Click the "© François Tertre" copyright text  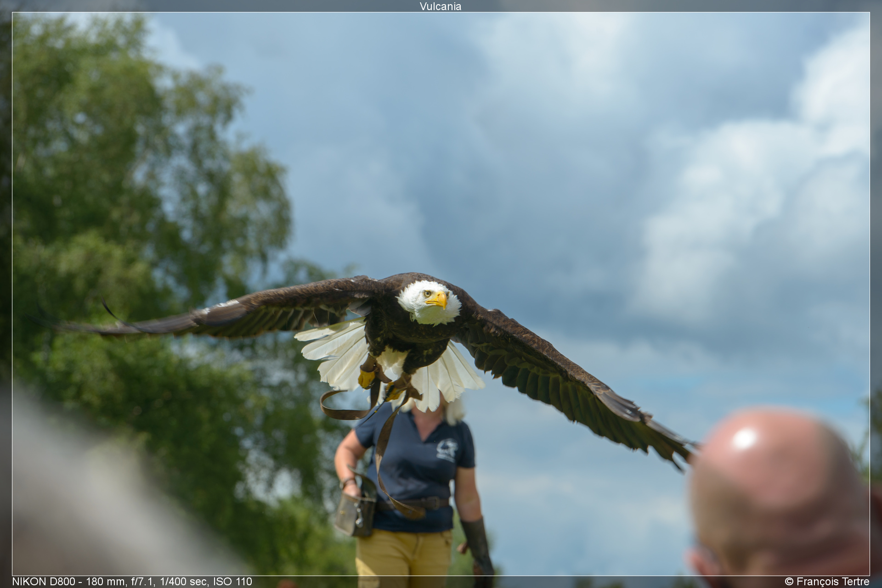point(827,582)
